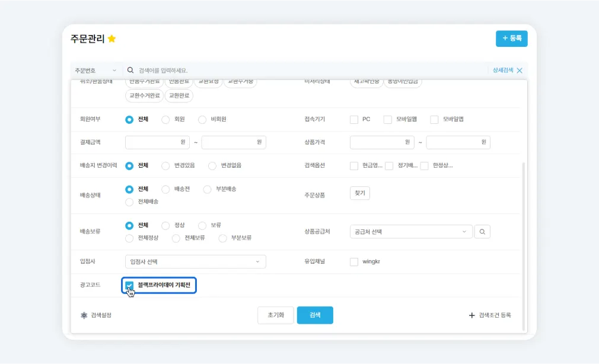The height and width of the screenshot is (364, 599).
Task: Check the 모바일앱 checkbox
Action: [x=434, y=120]
